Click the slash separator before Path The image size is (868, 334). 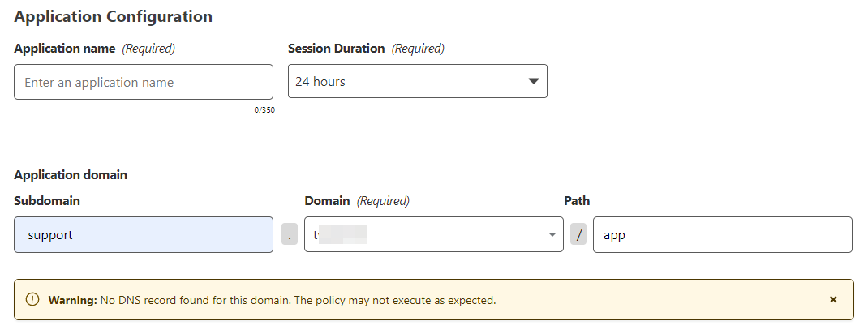click(578, 235)
